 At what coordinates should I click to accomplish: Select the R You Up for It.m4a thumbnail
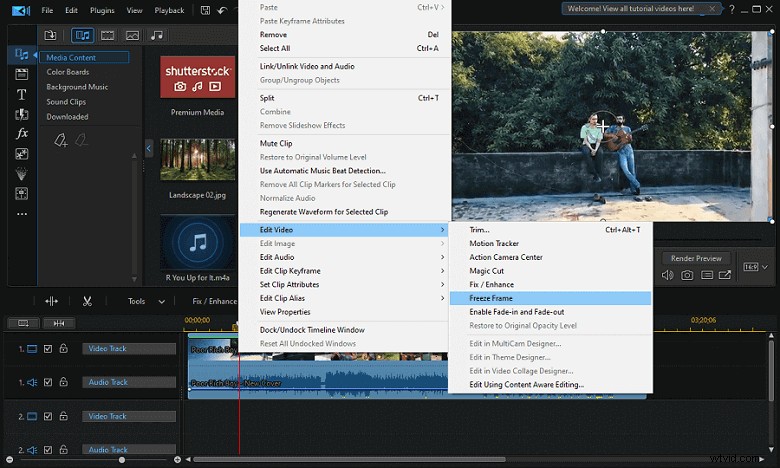pos(197,242)
